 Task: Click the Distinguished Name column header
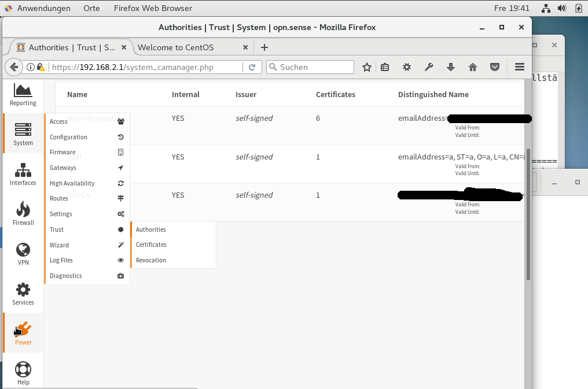433,94
